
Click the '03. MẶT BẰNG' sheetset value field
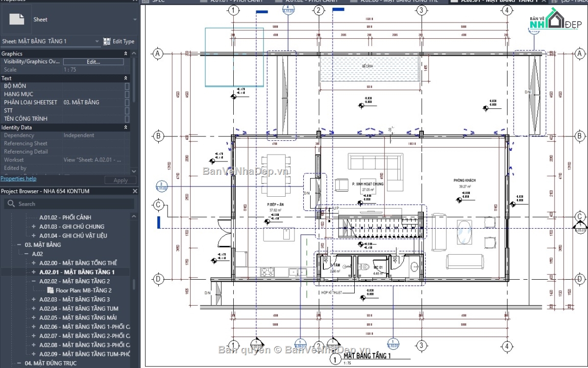[93, 102]
